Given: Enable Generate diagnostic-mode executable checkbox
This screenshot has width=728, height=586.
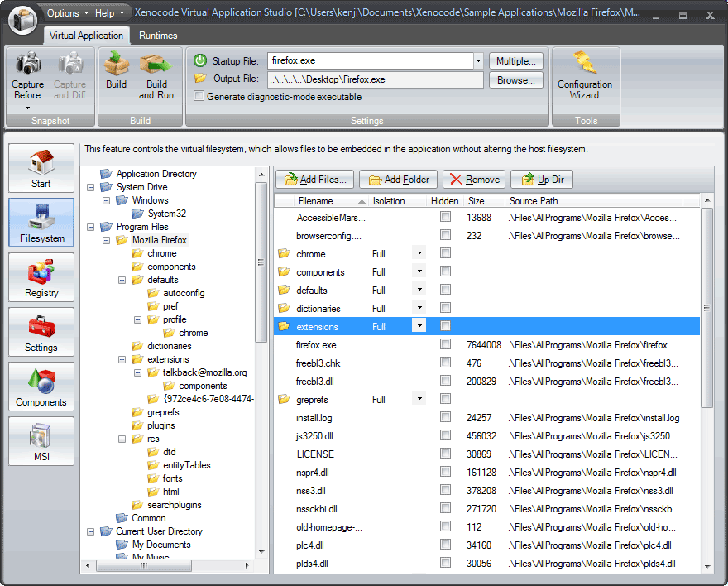Looking at the screenshot, I should click(x=199, y=96).
